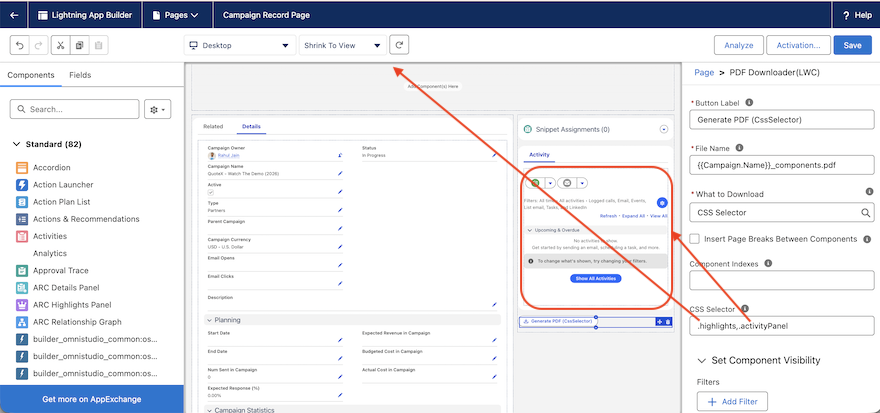The width and height of the screenshot is (880, 413).
Task: Click the Insert Page Breaks info icon
Action: tap(867, 239)
